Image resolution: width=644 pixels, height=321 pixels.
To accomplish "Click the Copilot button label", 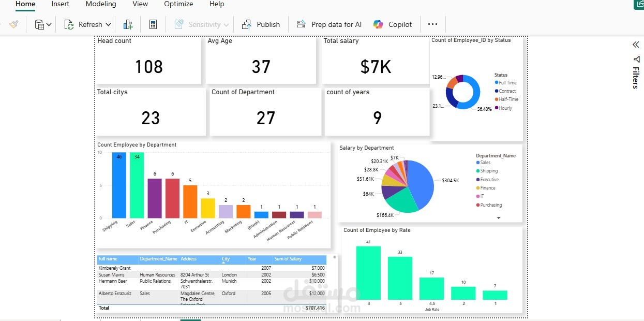I will [x=400, y=24].
